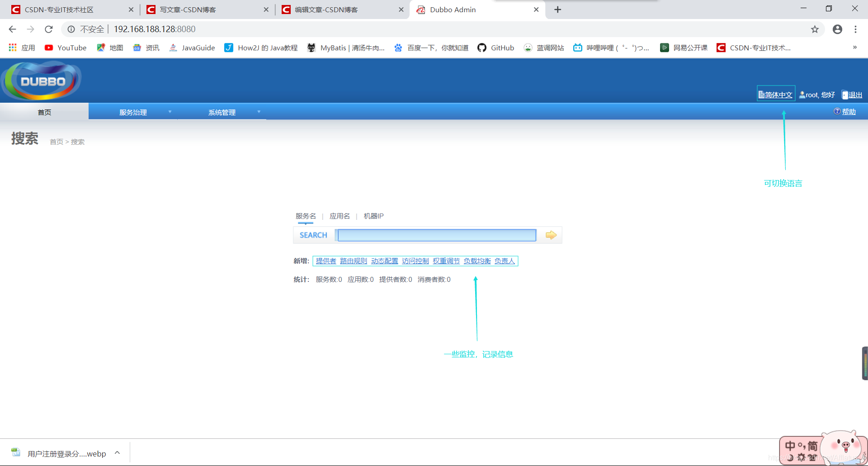
Task: Open the 网易公开课 bookmark
Action: pyautogui.click(x=684, y=48)
